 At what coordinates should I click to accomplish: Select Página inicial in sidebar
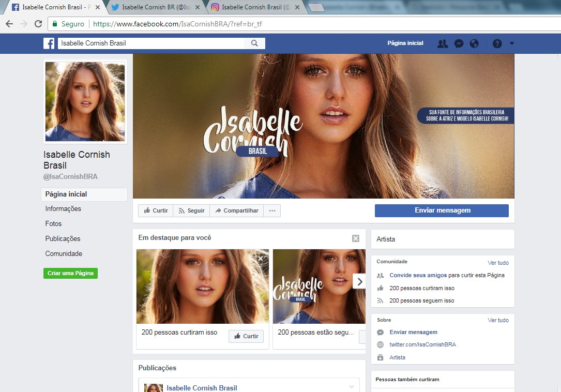84,194
